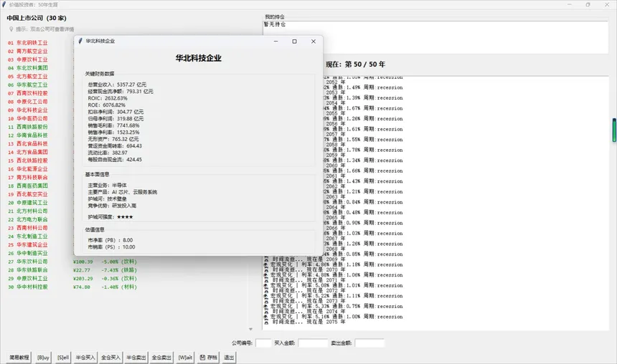
Task: Select company 30 华中材料控股
Action: point(28,287)
